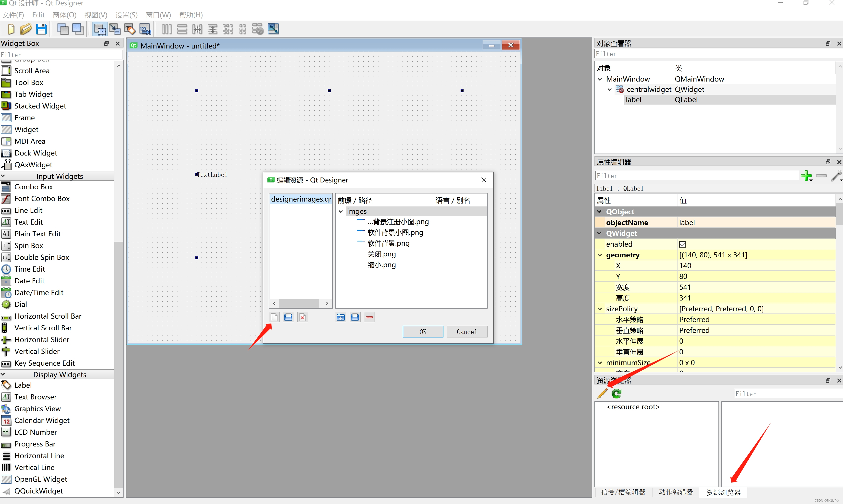Click wrench configure property editor icon

click(836, 176)
